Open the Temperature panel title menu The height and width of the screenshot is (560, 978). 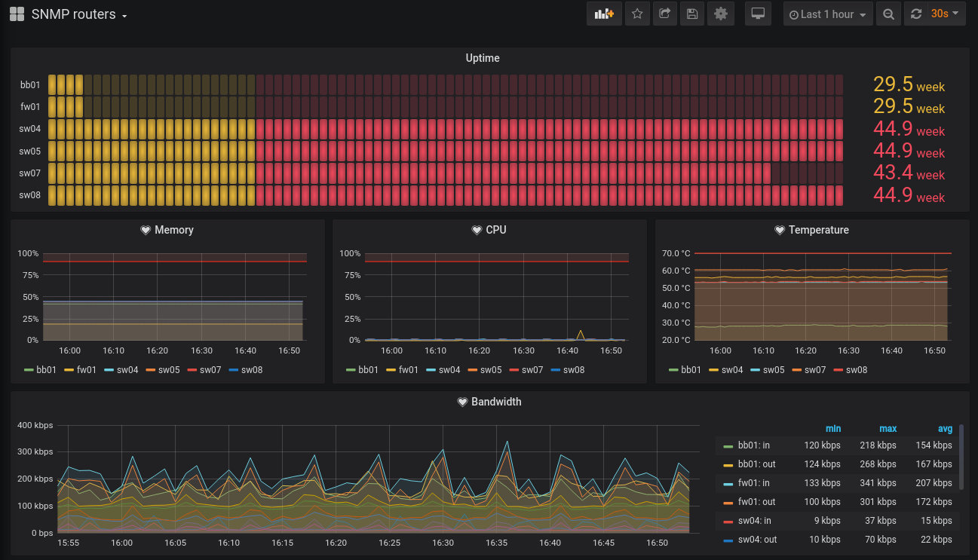(x=818, y=230)
